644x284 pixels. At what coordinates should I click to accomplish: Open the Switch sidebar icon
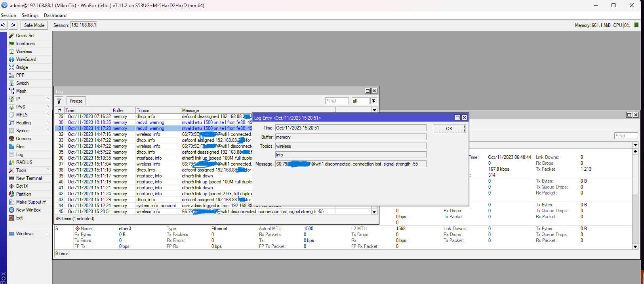[11, 83]
